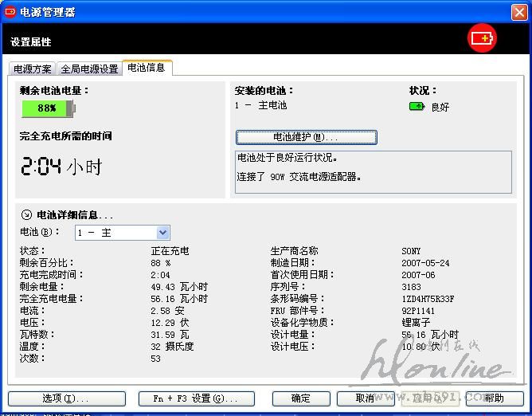532x416 pixels.
Task: Click the 安装的电池 heading
Action: [x=264, y=90]
